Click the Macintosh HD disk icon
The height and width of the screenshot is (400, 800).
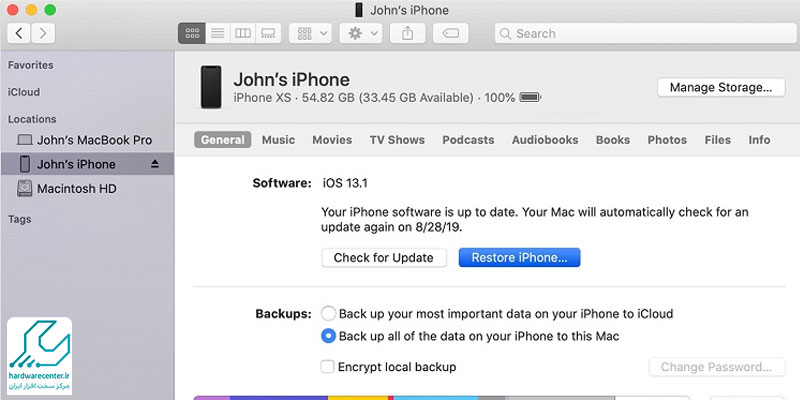click(24, 189)
